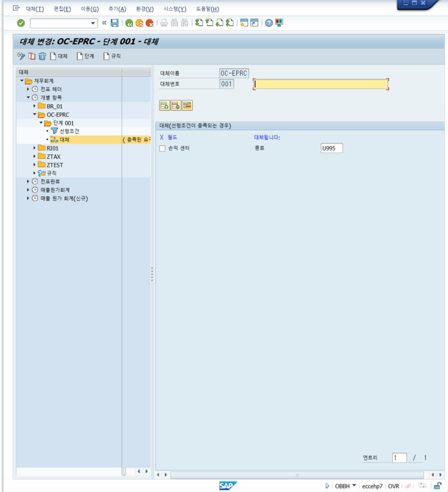Expand the ZTAX folder arrow

click(34, 156)
